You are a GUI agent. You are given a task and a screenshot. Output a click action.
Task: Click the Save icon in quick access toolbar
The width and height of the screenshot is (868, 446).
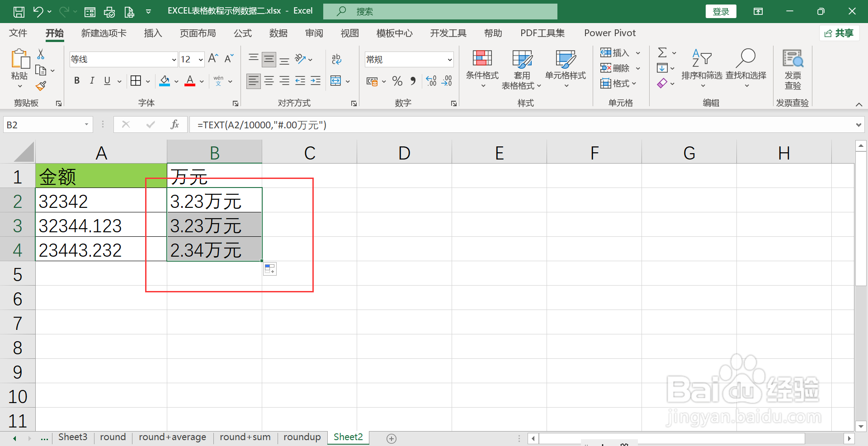(19, 11)
